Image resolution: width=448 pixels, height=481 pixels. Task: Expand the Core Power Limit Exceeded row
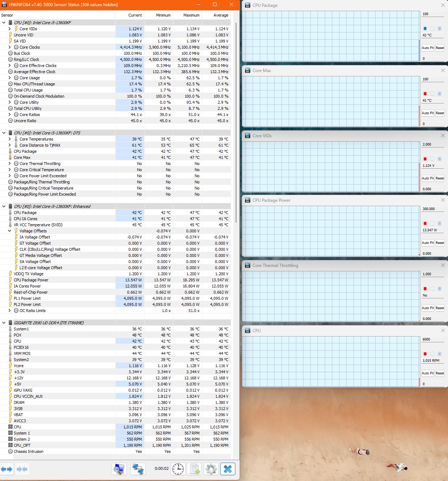tap(10, 176)
